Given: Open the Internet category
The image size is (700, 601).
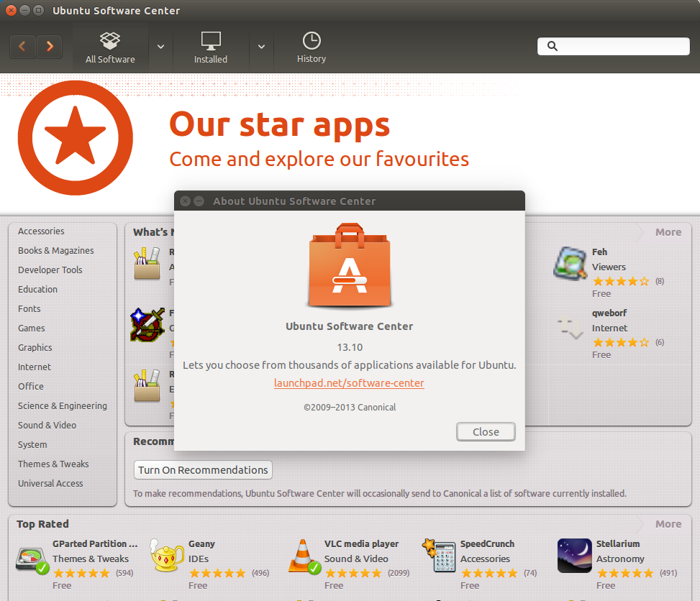Looking at the screenshot, I should pos(35,367).
